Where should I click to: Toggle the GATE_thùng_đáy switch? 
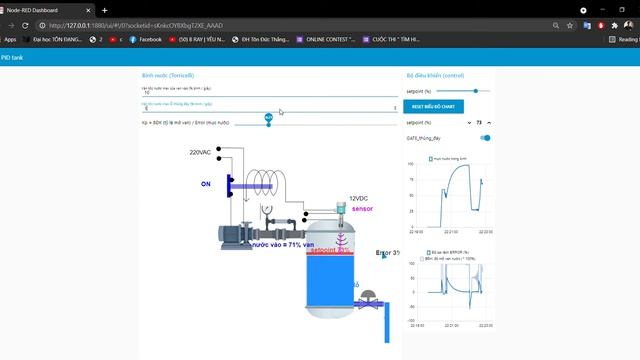[485, 138]
